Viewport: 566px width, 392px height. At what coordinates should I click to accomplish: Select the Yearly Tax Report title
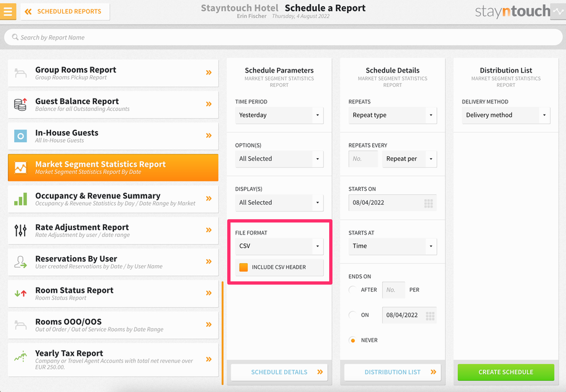69,353
